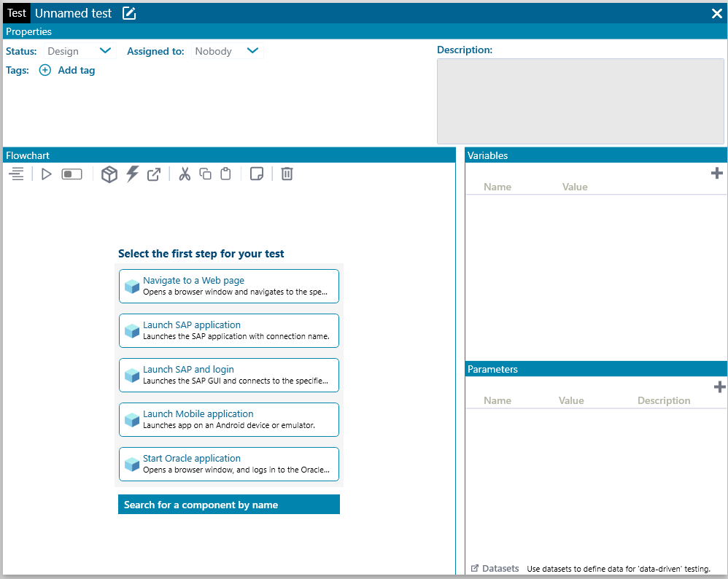Add a sticky note with the note icon
728x579 pixels.
(257, 174)
